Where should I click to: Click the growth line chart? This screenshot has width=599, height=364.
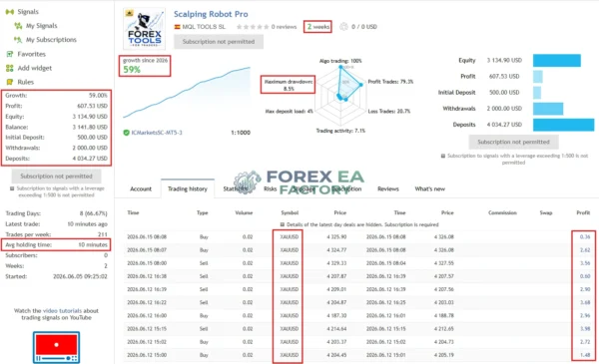(187, 93)
